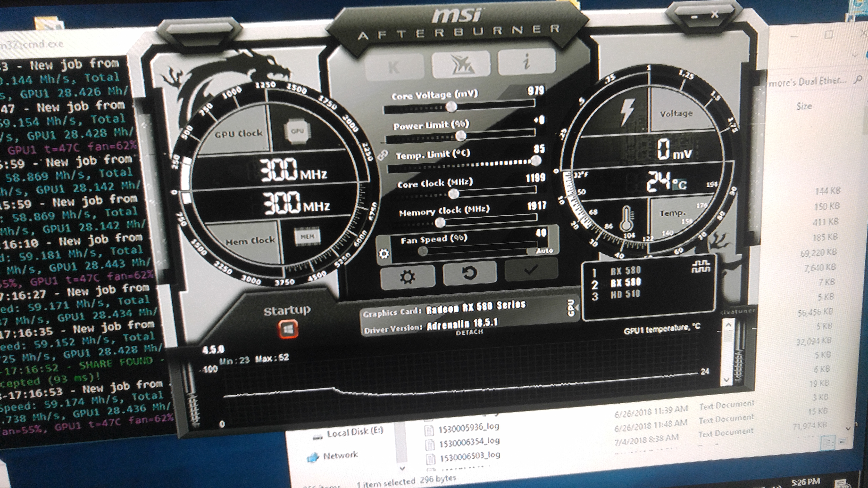
Task: Select GPU 3 HD 510 in the list
Action: [625, 295]
